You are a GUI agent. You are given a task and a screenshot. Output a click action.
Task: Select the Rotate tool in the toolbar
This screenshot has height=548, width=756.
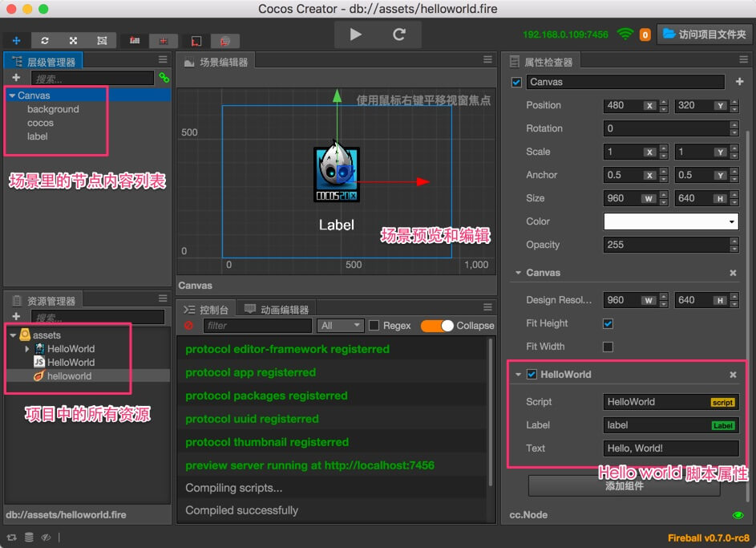[x=45, y=40]
